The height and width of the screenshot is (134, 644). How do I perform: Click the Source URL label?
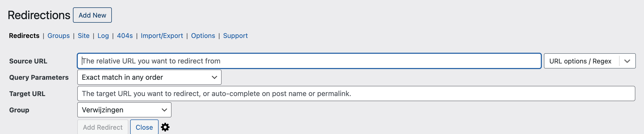point(28,61)
